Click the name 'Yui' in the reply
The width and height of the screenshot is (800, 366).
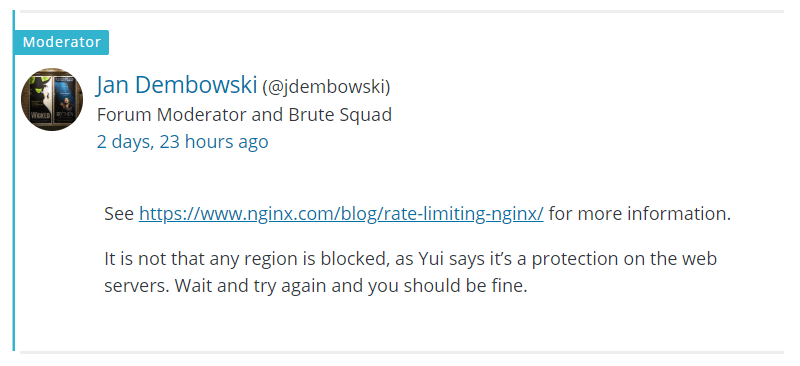(x=430, y=259)
